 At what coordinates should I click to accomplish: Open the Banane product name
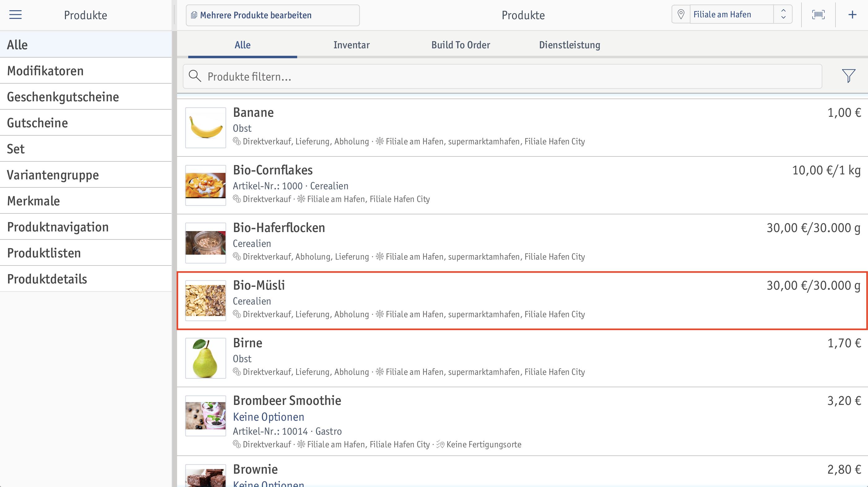point(254,112)
